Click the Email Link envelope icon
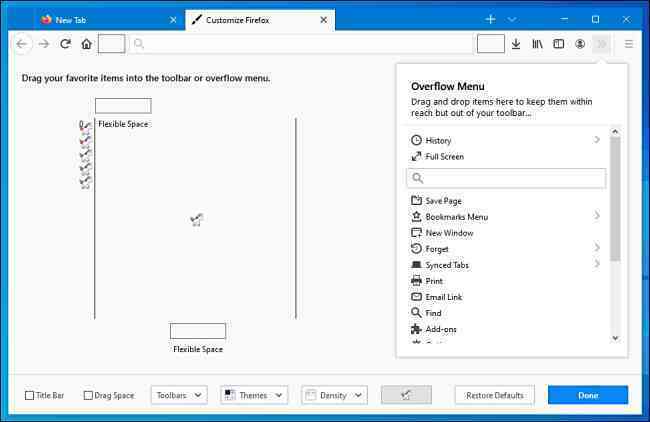The image size is (650, 422). point(416,297)
